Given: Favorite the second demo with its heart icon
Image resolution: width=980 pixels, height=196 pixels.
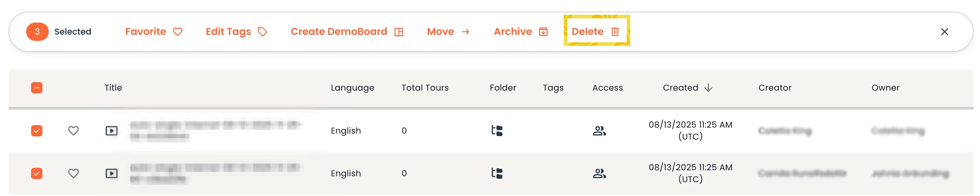Looking at the screenshot, I should coord(73,173).
